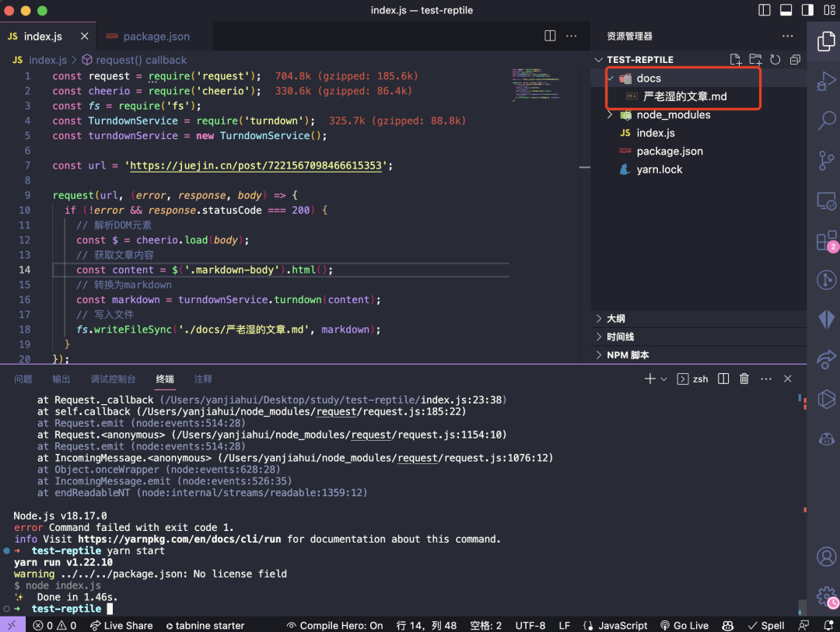Open Extensions view with badge 2

(x=825, y=240)
